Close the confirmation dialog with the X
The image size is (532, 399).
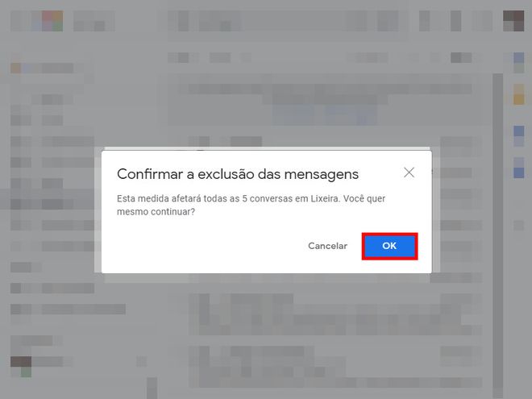(x=409, y=172)
